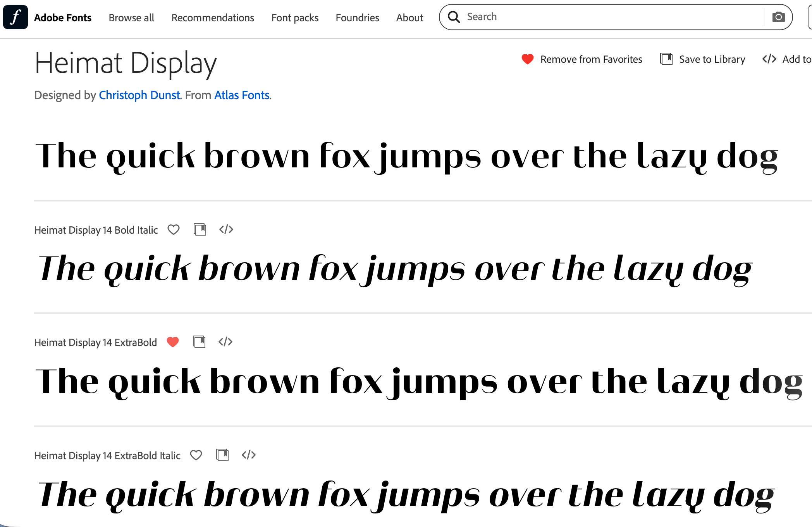Favorite the Heimat Display 14 Bold Italic

pyautogui.click(x=174, y=230)
